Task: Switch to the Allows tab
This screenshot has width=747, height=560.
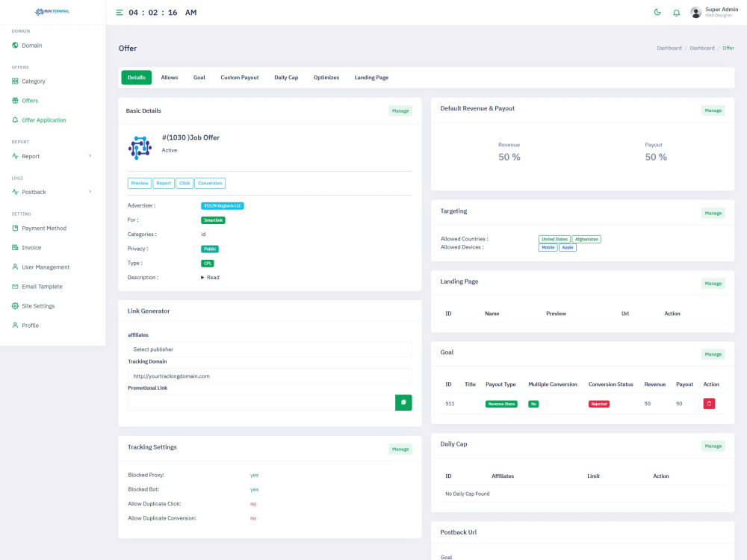Action: 169,78
